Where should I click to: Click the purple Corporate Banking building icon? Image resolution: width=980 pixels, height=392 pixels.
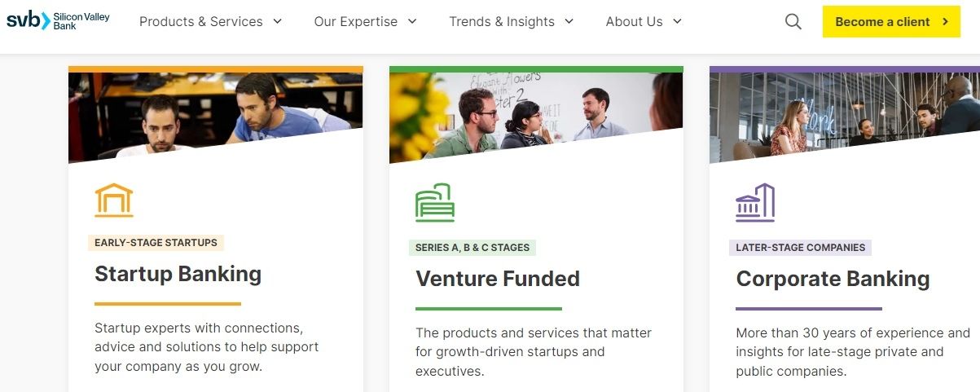[x=755, y=202]
